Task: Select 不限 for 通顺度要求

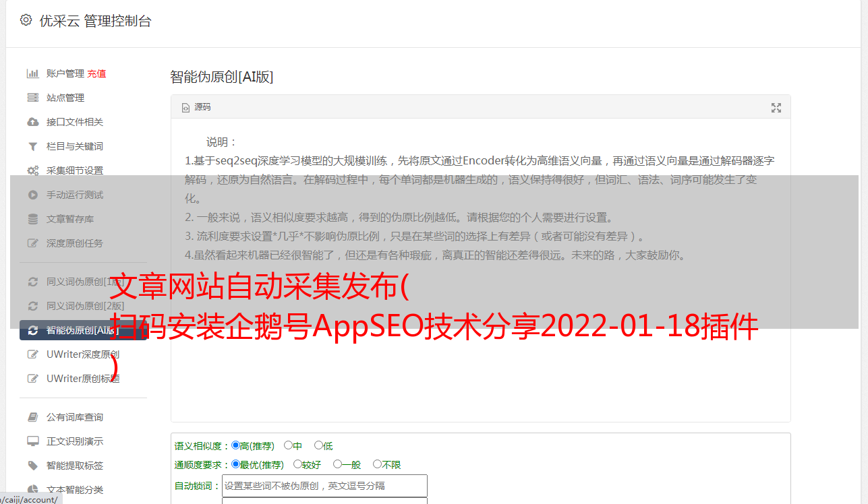Action: (377, 464)
